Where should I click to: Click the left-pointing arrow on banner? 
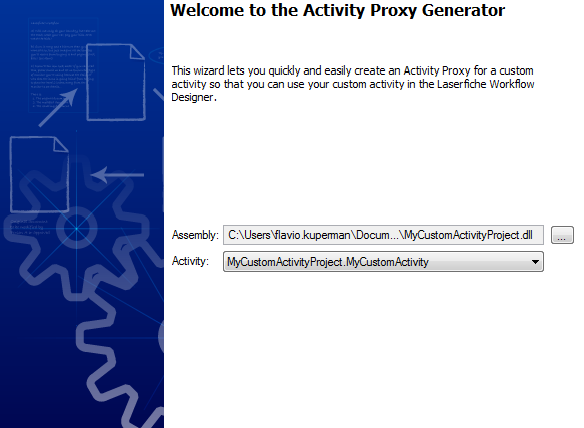click(117, 175)
